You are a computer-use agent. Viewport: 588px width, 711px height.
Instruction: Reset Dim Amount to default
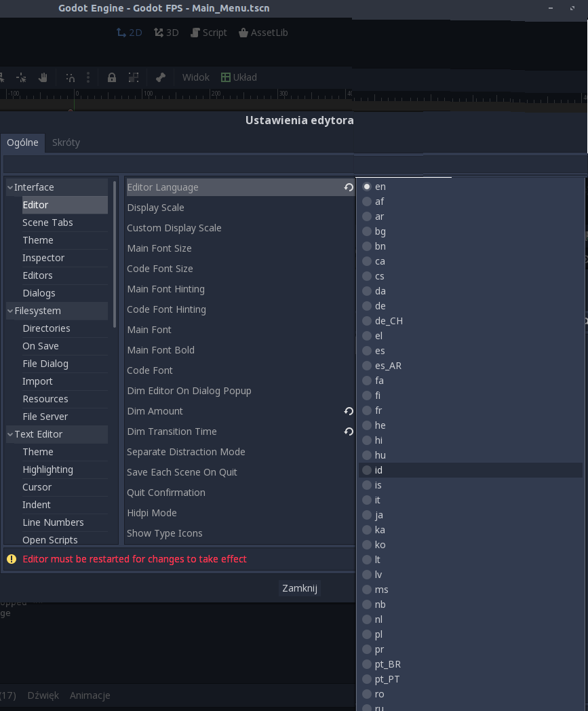pos(348,411)
